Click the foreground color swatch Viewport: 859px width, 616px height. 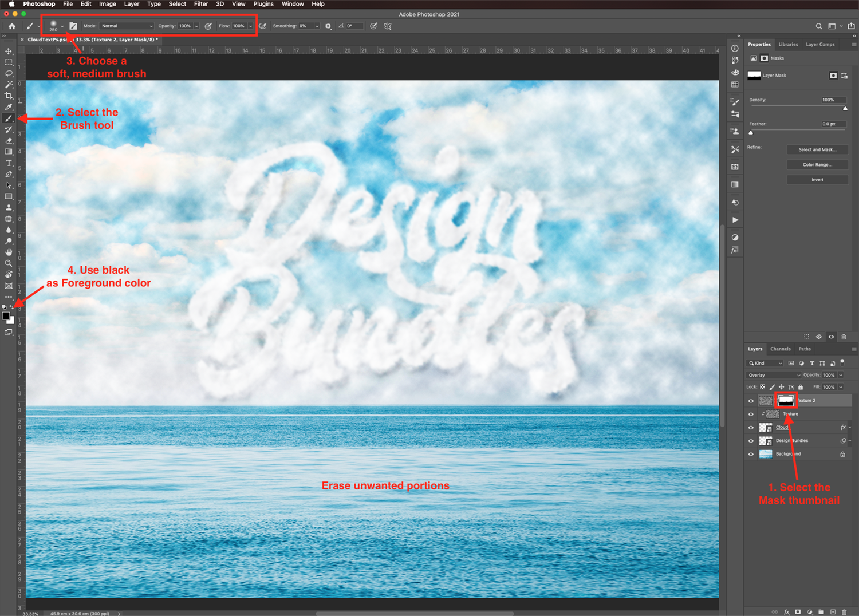coord(6,315)
